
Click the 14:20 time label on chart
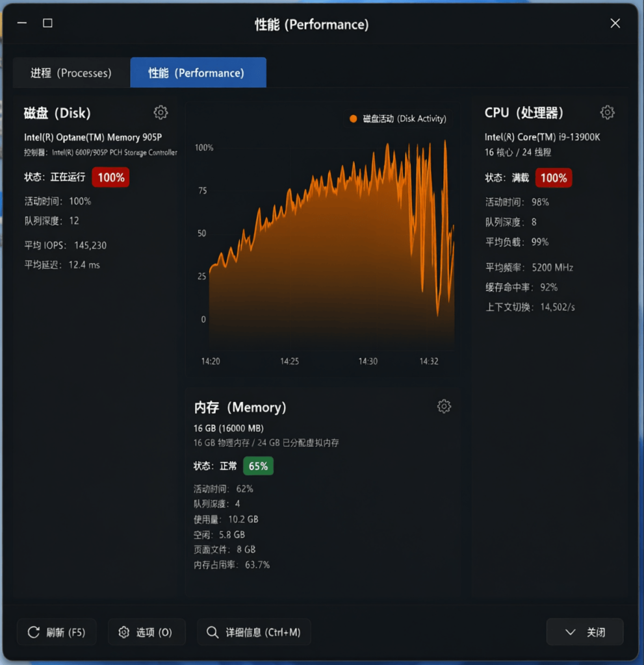(x=211, y=361)
